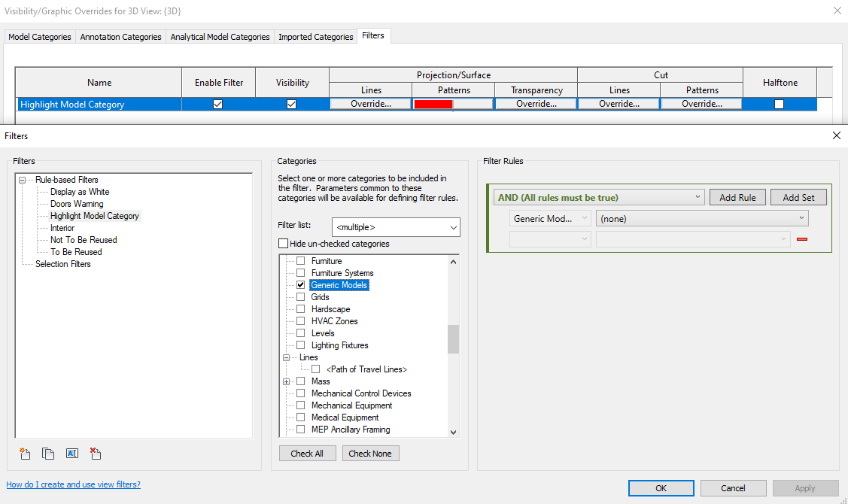The image size is (848, 504).
Task: Open the AND rules combination dropdown
Action: 598,196
